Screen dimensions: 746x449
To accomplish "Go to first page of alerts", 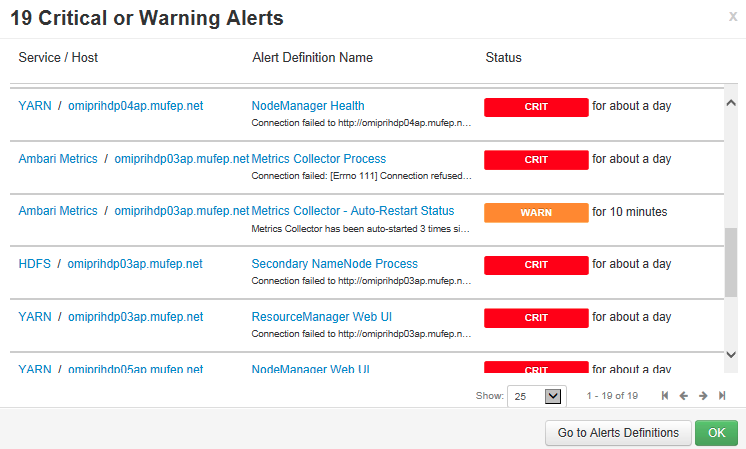I will click(666, 396).
